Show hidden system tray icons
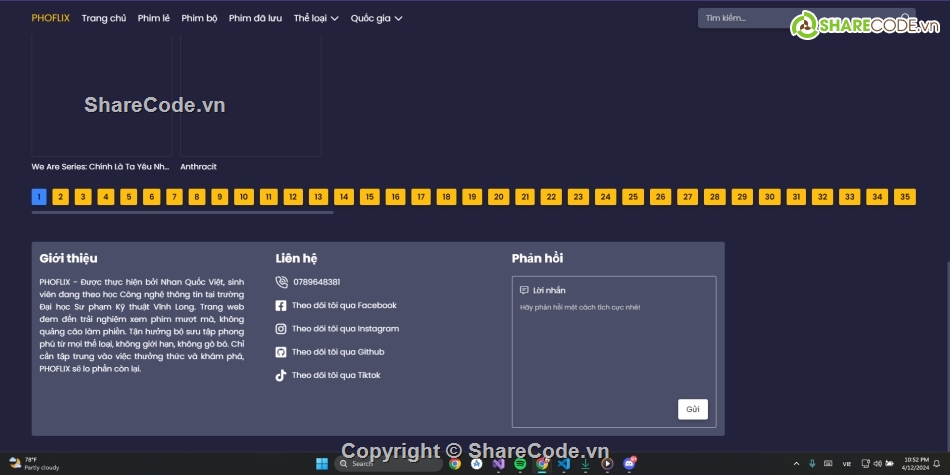This screenshot has width=950, height=475. pos(796,464)
